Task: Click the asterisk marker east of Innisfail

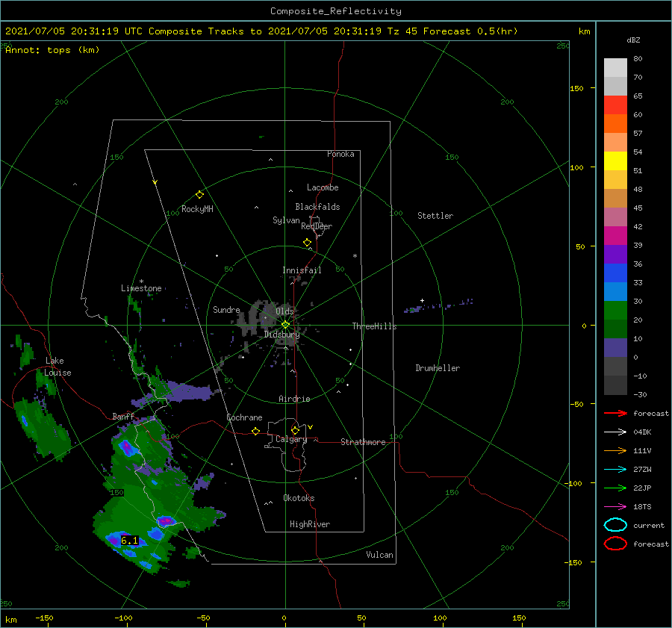Action: (x=355, y=256)
